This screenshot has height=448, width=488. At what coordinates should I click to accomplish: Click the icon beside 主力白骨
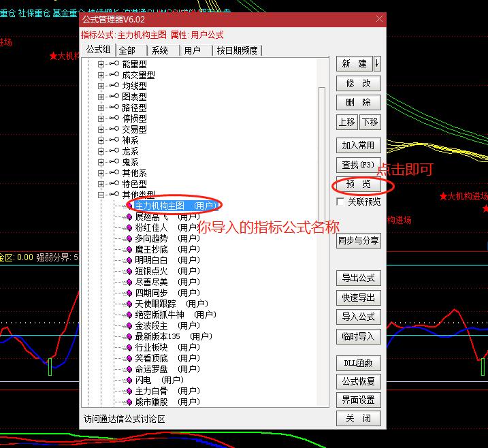pos(129,391)
